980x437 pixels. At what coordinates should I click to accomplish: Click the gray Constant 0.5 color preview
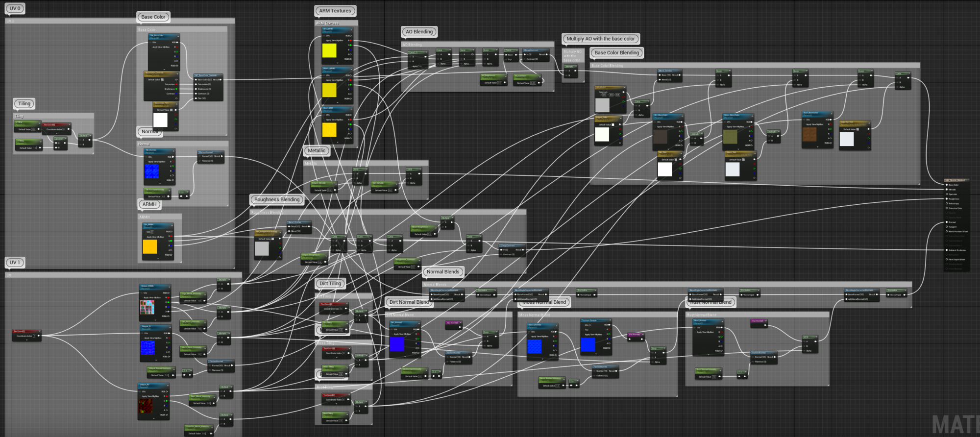pyautogui.click(x=602, y=105)
